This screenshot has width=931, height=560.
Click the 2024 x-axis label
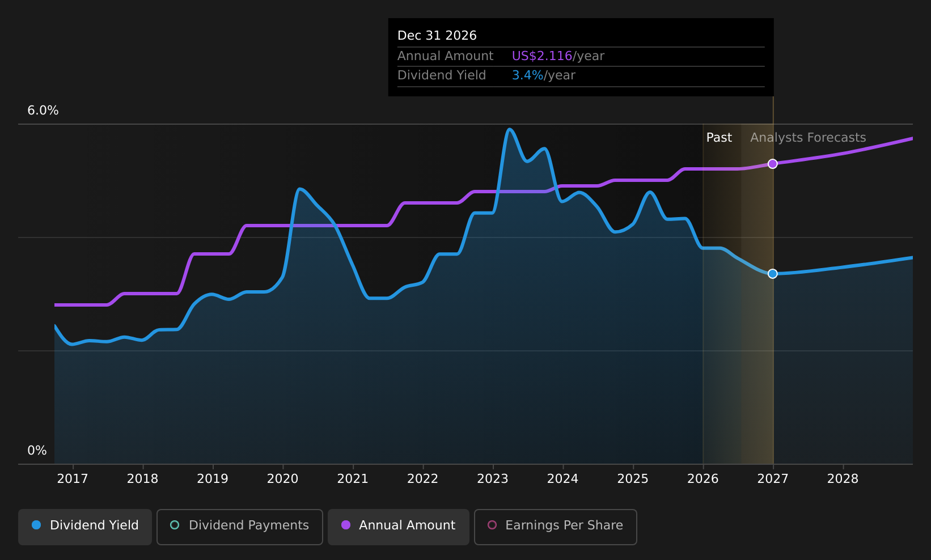coord(562,479)
